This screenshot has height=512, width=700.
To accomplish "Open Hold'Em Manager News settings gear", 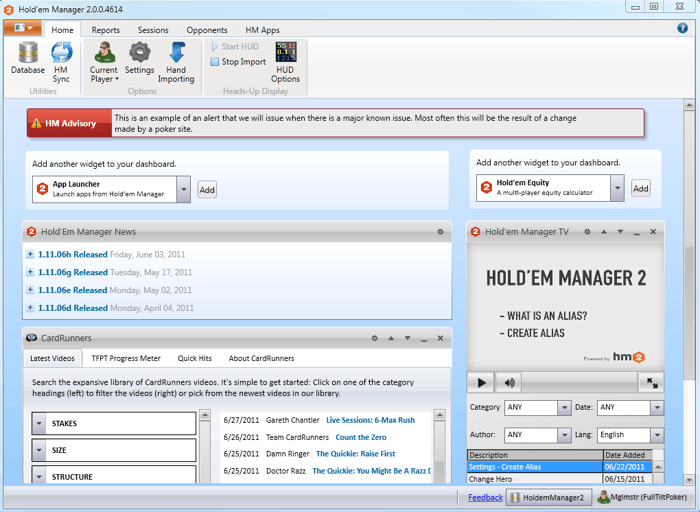I will [x=440, y=232].
